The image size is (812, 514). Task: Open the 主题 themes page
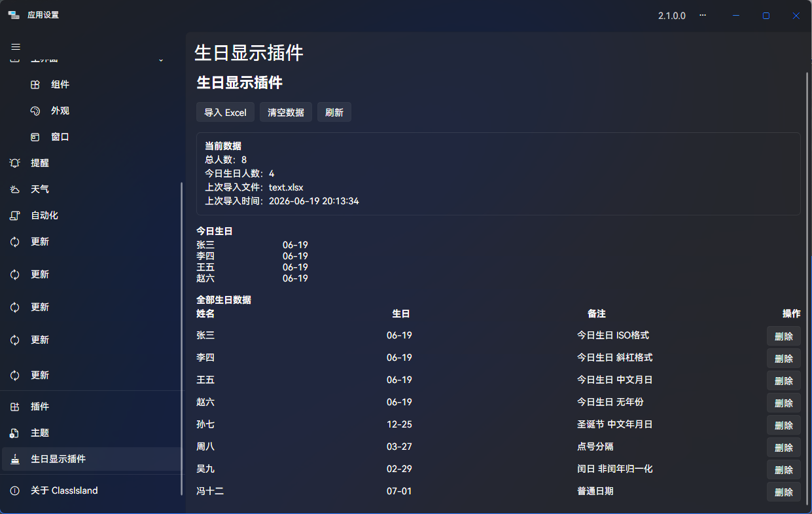point(92,433)
